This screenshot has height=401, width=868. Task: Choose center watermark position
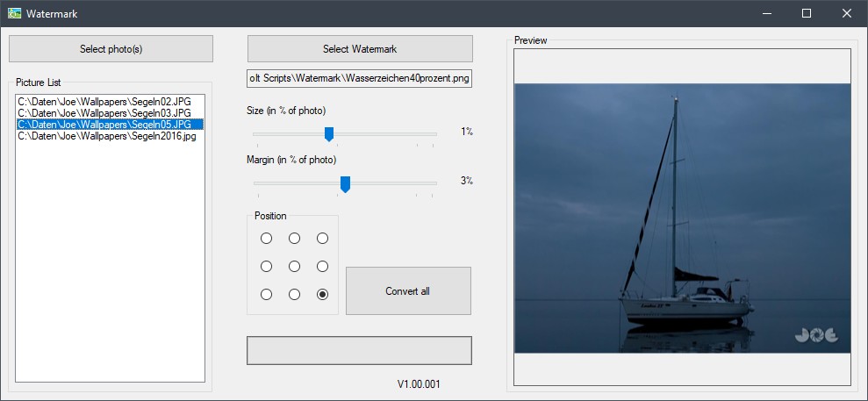[x=295, y=267]
